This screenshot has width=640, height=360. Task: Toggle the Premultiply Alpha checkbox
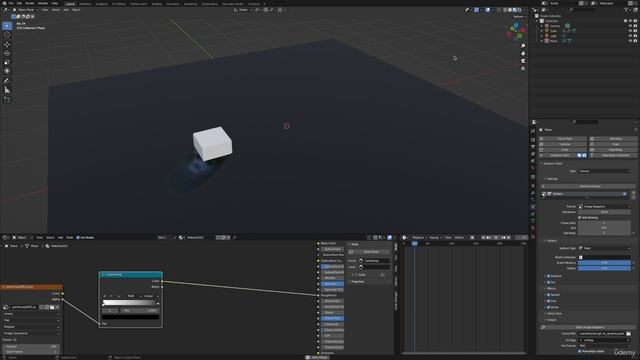[x=580, y=351]
